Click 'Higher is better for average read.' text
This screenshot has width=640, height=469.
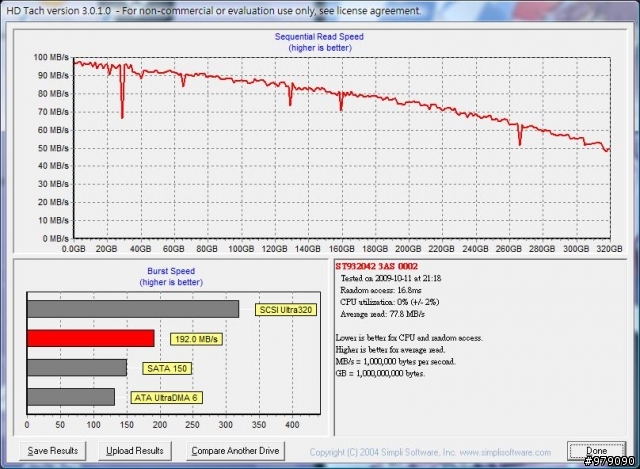pyautogui.click(x=390, y=350)
